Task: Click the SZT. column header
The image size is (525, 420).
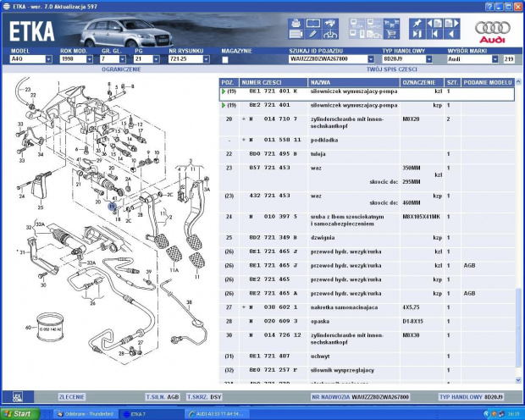Action: pyautogui.click(x=452, y=82)
